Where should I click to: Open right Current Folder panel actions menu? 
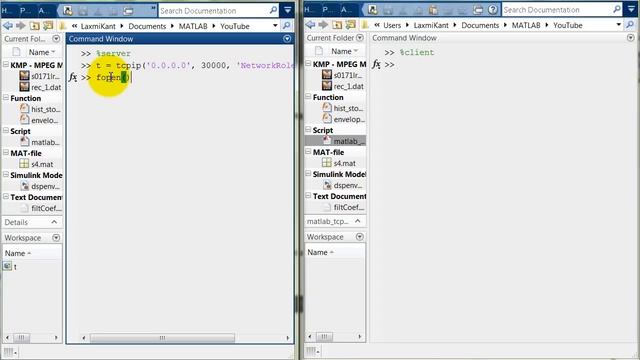pos(360,38)
